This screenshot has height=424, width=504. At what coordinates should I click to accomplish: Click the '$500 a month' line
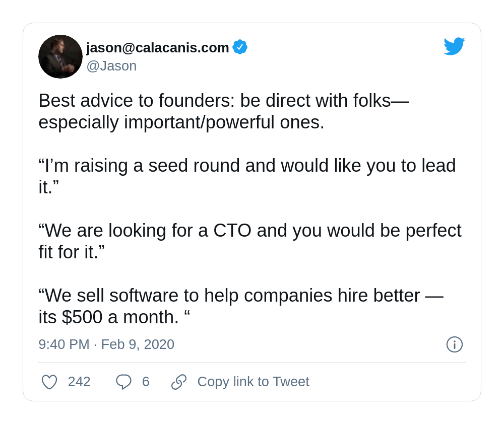click(x=114, y=317)
